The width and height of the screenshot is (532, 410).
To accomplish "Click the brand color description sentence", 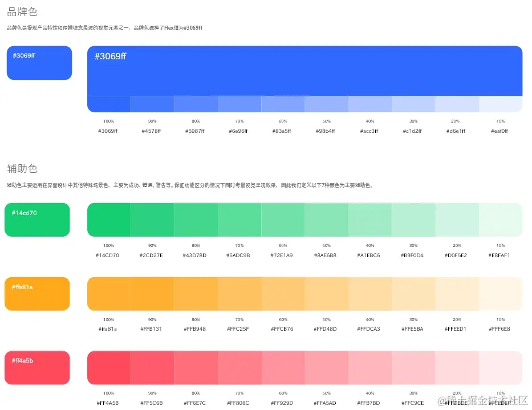I will [104, 28].
